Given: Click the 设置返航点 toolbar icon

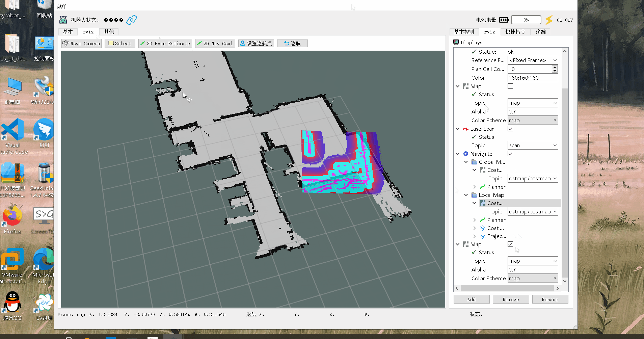Looking at the screenshot, I should point(256,43).
